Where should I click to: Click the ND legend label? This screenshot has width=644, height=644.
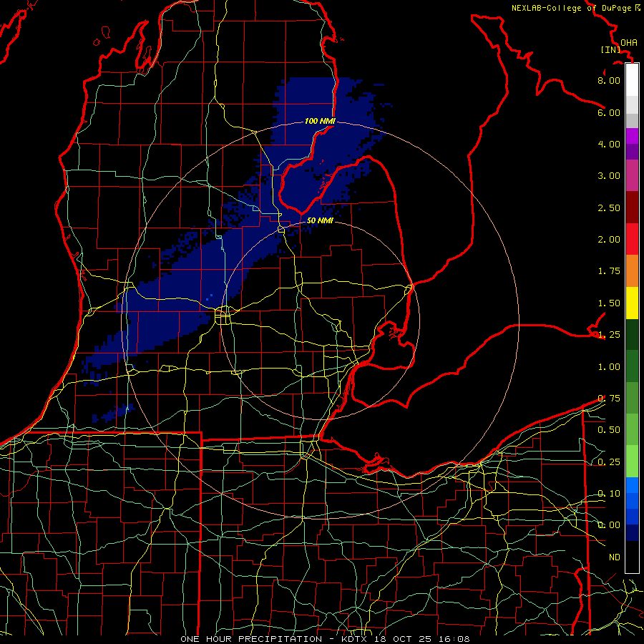click(615, 557)
